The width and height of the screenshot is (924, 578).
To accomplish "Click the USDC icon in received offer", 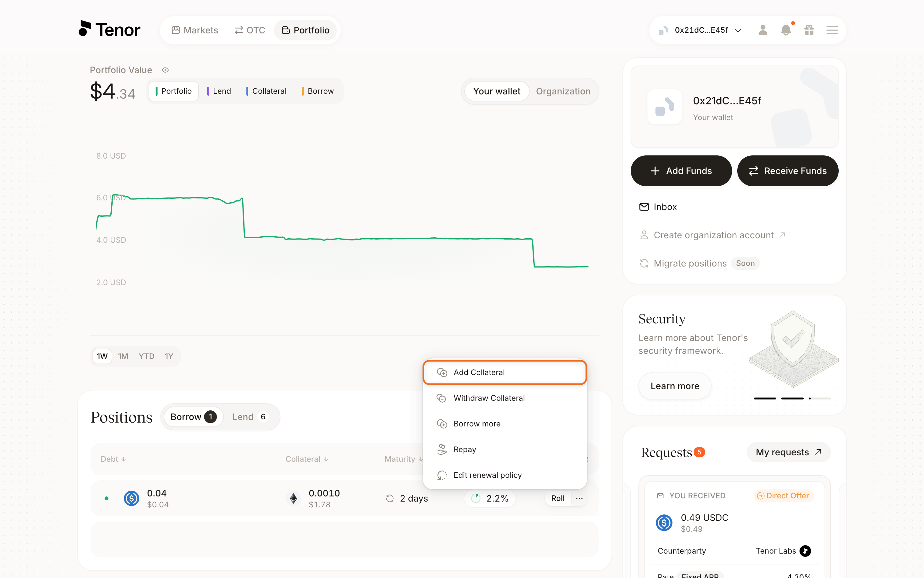I will 664,522.
